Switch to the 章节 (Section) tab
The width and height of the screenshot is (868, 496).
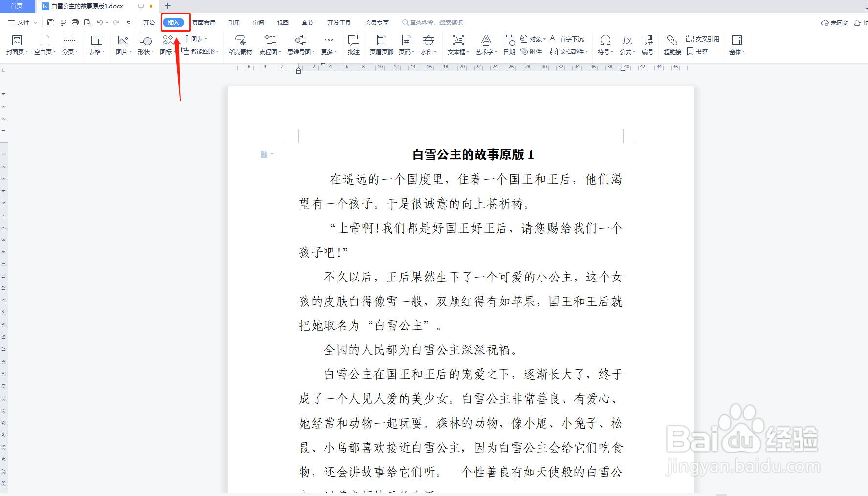[x=307, y=22]
